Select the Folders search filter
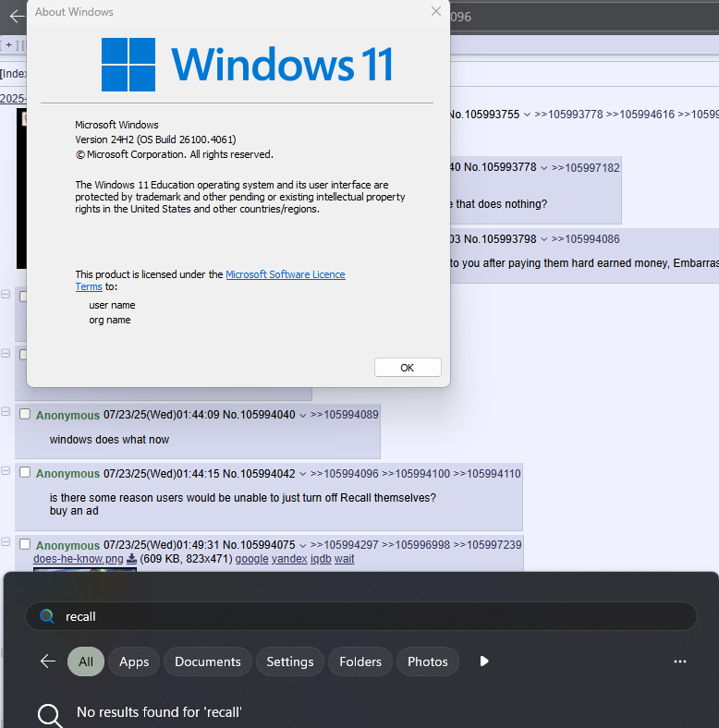Viewport: 719px width, 728px height. [360, 661]
